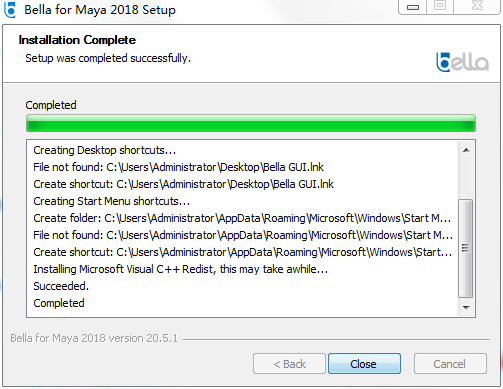Select the 'Create folder:' log line
The width and height of the screenshot is (503, 389).
242,218
